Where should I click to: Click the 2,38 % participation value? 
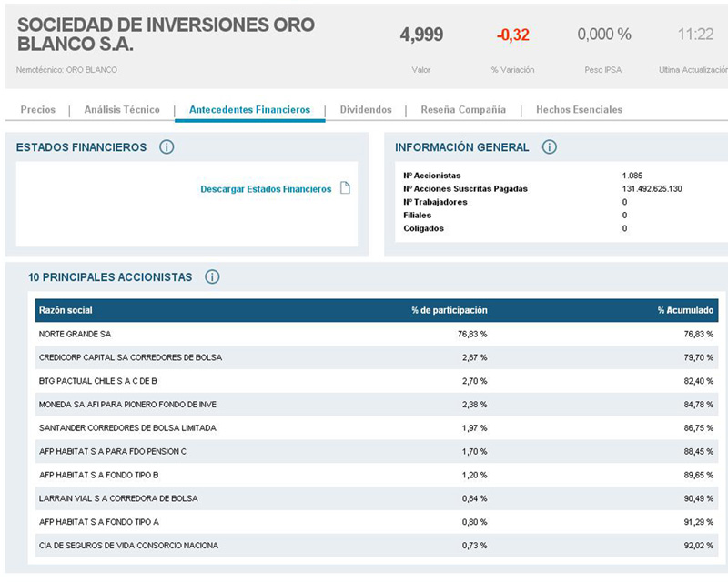click(474, 405)
